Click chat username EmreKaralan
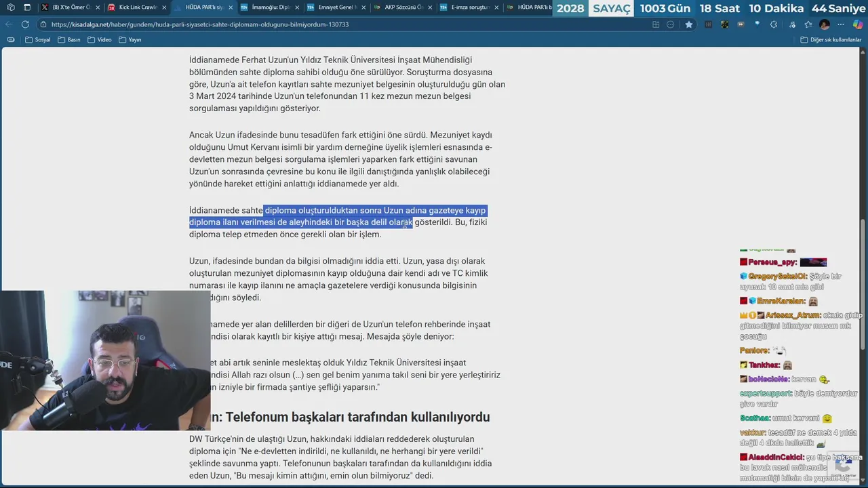The width and height of the screenshot is (868, 488). (x=781, y=301)
